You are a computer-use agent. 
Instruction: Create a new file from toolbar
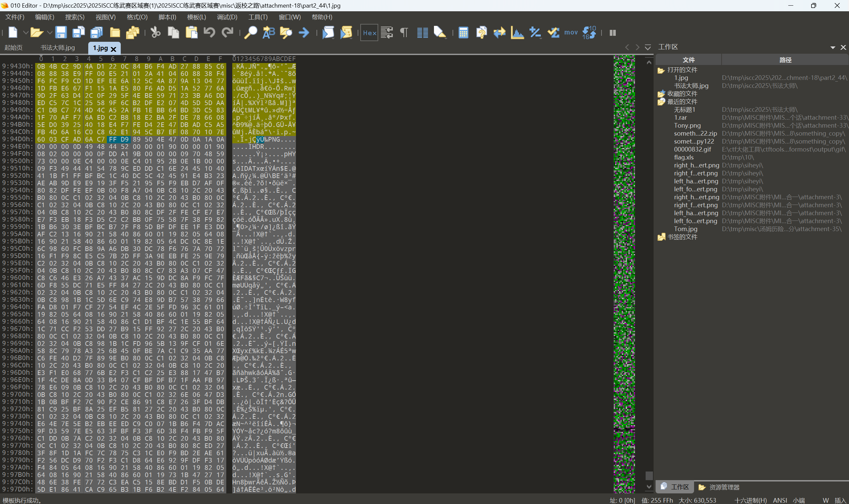13,32
